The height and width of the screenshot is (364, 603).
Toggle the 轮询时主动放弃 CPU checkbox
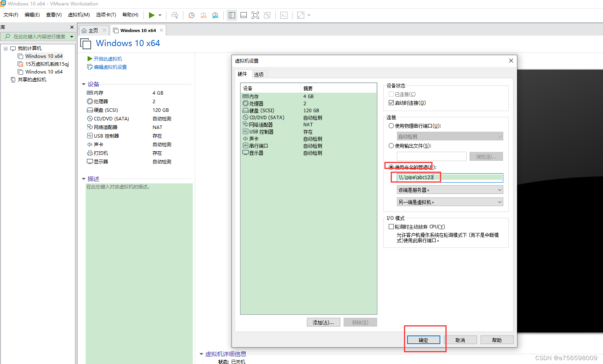point(391,227)
